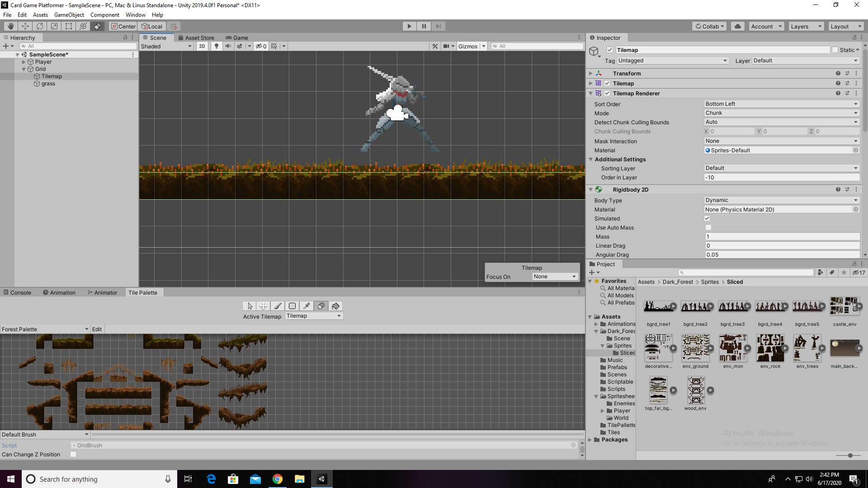Select the Tile Palette eyedropper picker tool
Image resolution: width=868 pixels, height=488 pixels.
click(307, 306)
